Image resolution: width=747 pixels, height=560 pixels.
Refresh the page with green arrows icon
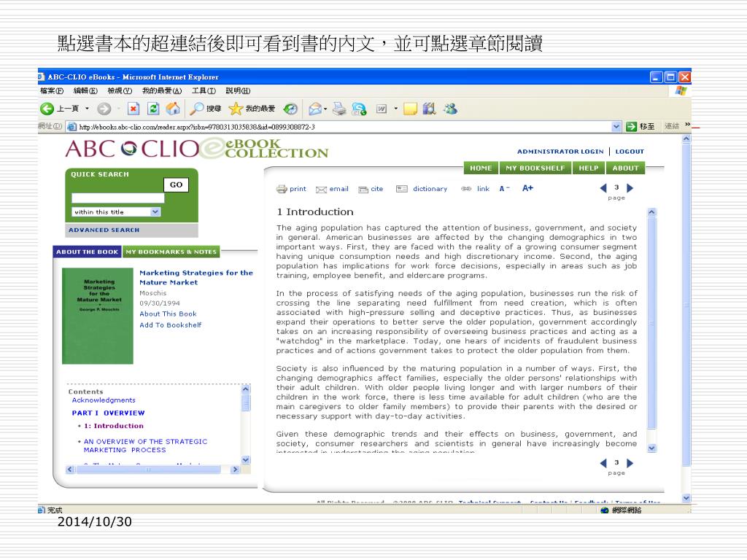[x=153, y=109]
